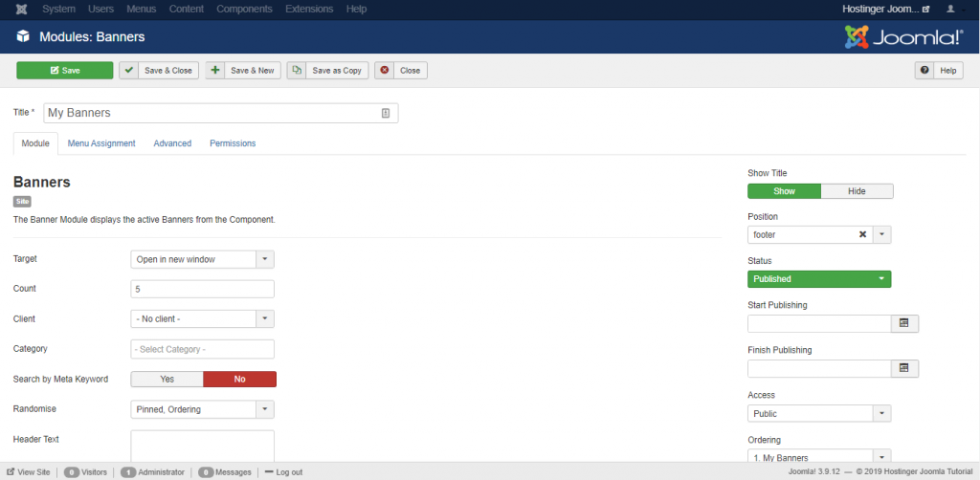Open the Help menu in top bar
Image resolution: width=980 pixels, height=480 pixels.
356,10
